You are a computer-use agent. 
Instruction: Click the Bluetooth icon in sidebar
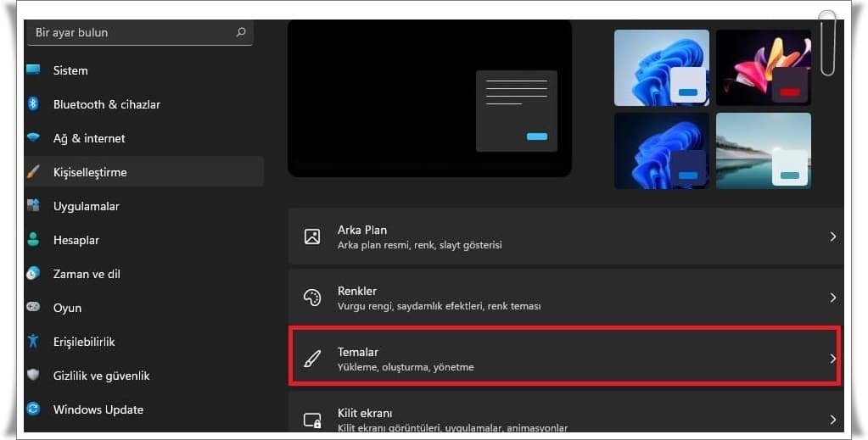pyautogui.click(x=33, y=103)
